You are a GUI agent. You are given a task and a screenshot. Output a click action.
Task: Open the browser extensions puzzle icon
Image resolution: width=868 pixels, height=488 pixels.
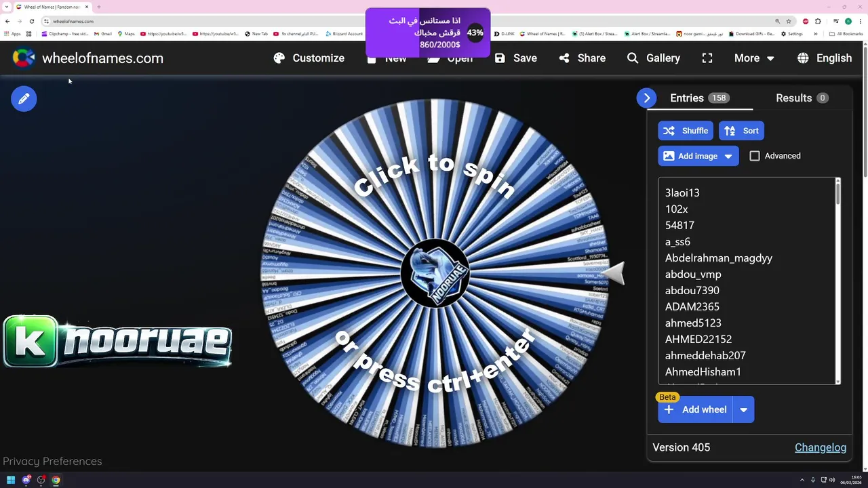(x=818, y=21)
